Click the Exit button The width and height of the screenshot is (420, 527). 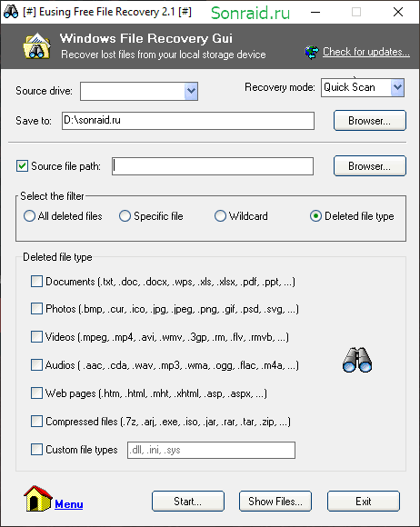pyautogui.click(x=364, y=502)
